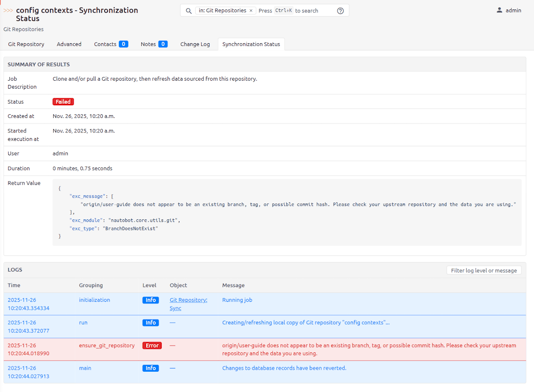The image size is (534, 392).
Task: Click the Filter log level or message field
Action: (483, 271)
